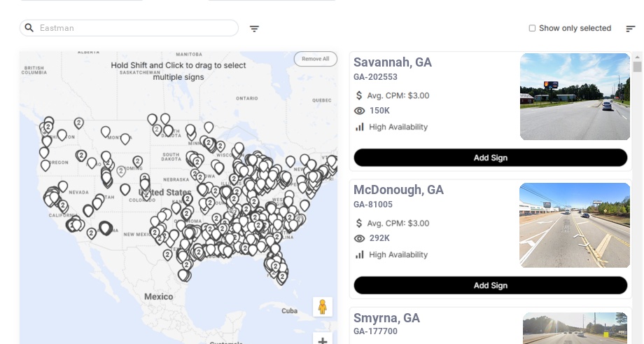This screenshot has width=644, height=344.
Task: Click the dollar icon next to Avg. CPM for Savannah
Action: point(359,95)
